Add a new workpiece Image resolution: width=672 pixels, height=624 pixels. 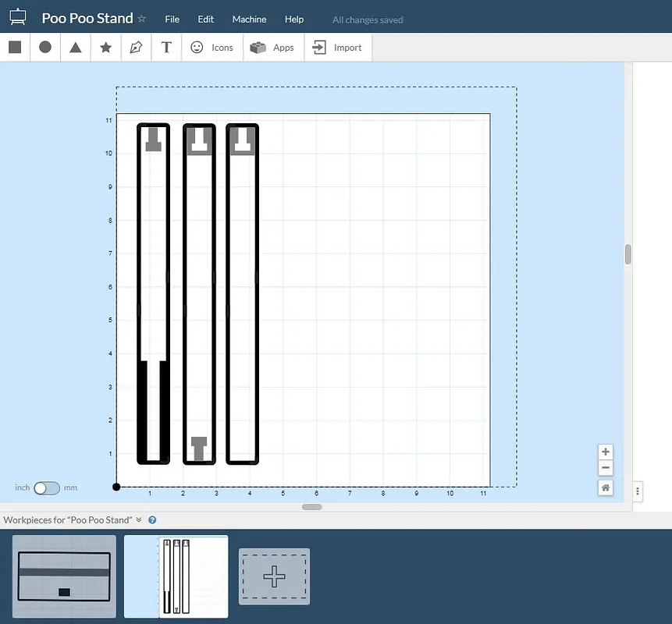(274, 577)
